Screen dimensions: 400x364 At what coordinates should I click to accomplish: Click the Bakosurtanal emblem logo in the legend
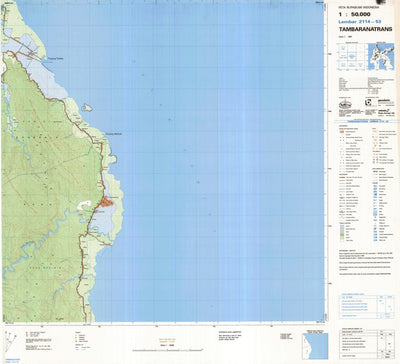[345, 104]
